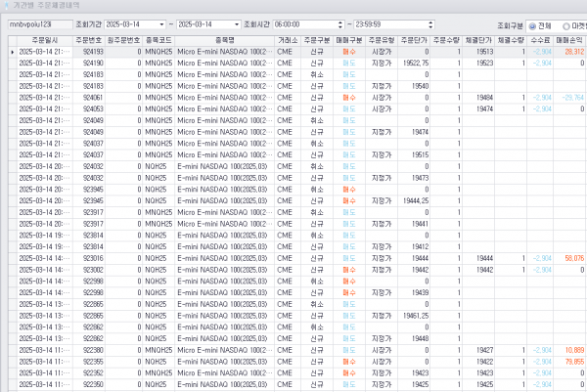Click the order price 19439 cell
587x392 pixels.
click(x=414, y=293)
